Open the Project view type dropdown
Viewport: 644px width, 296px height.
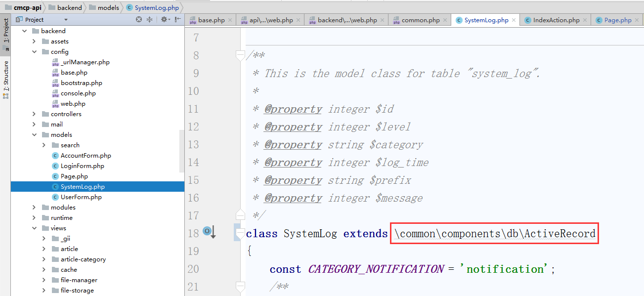tap(66, 20)
